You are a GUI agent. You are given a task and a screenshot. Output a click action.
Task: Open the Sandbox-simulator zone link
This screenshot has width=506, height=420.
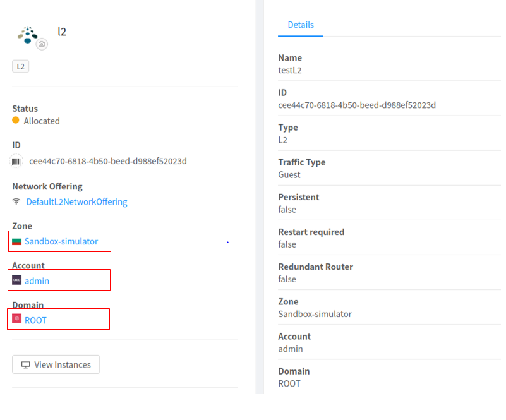[61, 241]
